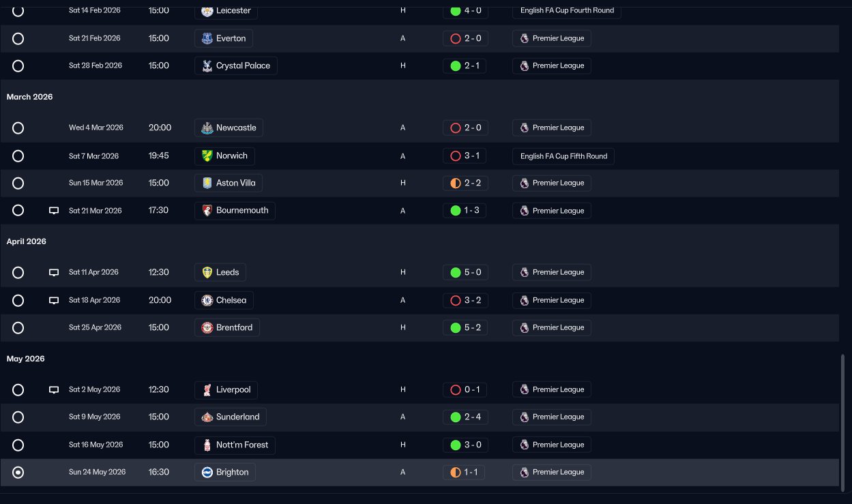Open the English FA Cup Fifth Round competition
This screenshot has width=852, height=504.
pos(563,156)
